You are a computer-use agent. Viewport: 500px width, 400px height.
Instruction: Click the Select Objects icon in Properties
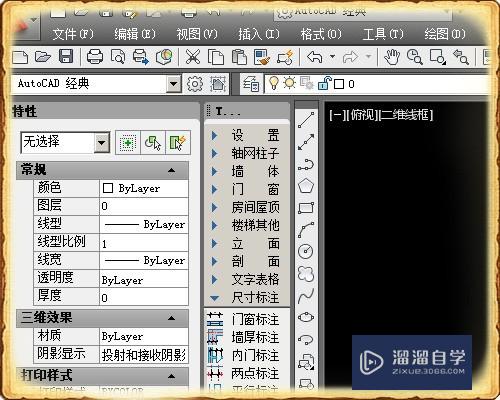pos(153,143)
